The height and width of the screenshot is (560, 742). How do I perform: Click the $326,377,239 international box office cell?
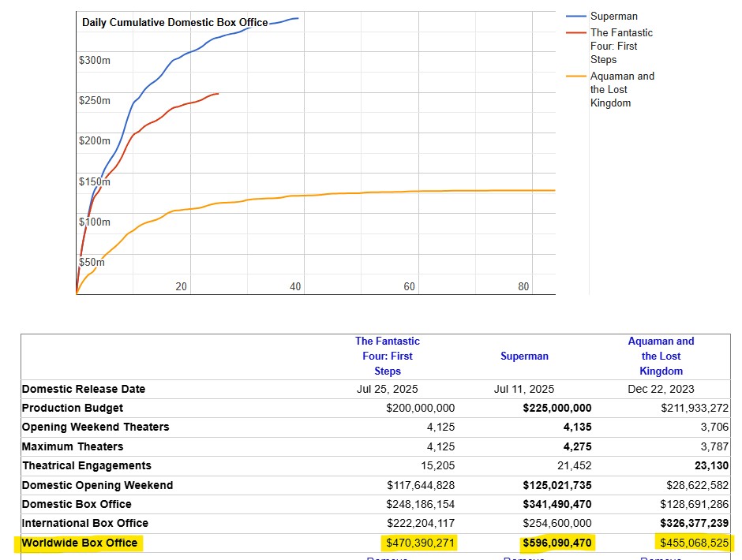[x=694, y=523]
